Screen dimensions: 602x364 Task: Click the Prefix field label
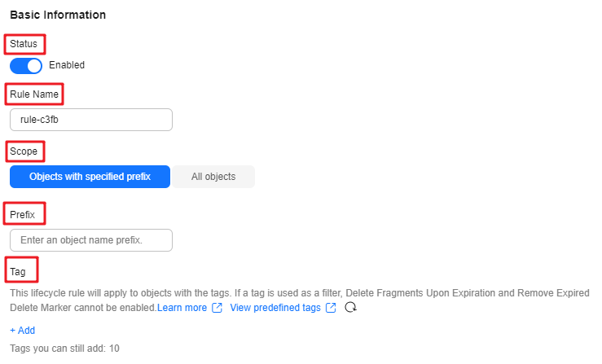pos(22,215)
